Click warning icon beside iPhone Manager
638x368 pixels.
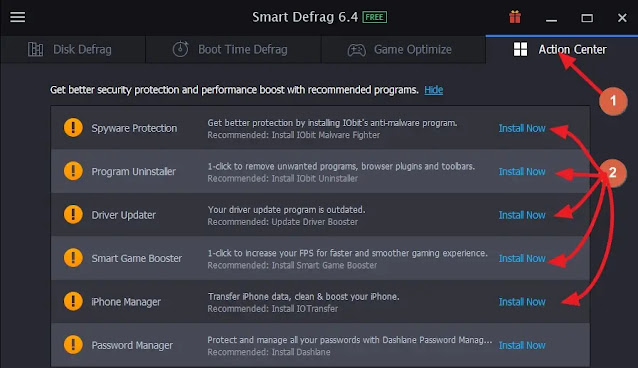pyautogui.click(x=73, y=301)
